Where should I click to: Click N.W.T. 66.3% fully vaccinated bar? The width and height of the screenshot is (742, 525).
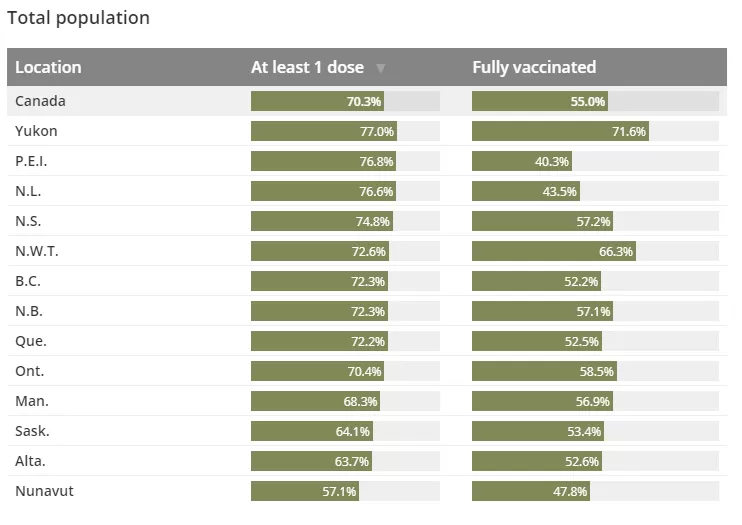pos(554,251)
